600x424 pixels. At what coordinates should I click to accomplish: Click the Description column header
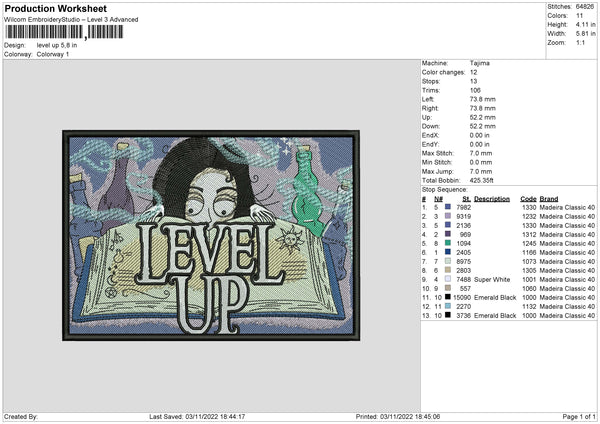pyautogui.click(x=491, y=198)
